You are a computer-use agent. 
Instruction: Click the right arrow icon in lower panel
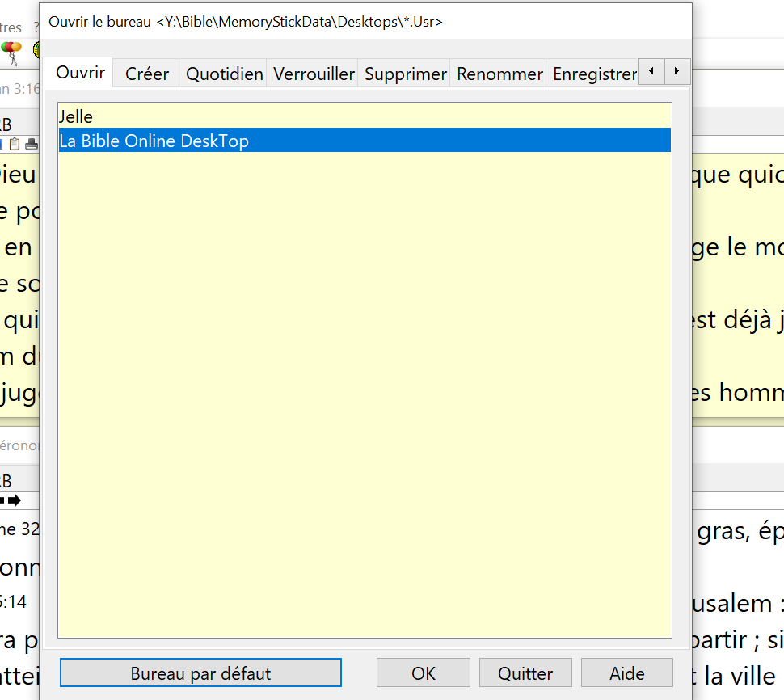tap(15, 500)
